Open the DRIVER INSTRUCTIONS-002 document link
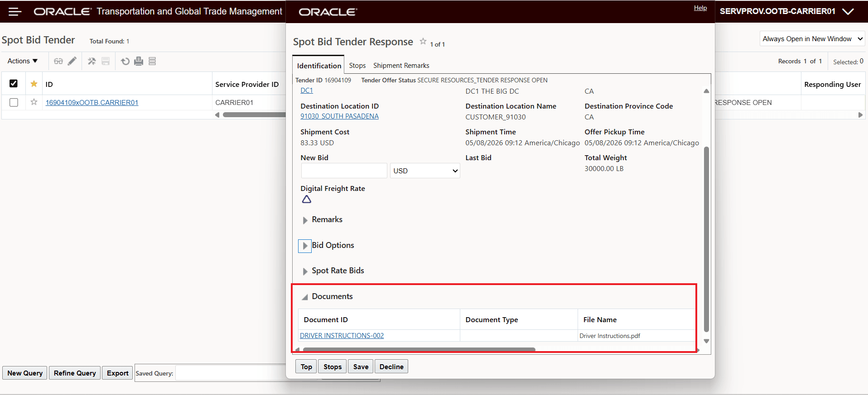This screenshot has height=395, width=868. click(x=342, y=336)
